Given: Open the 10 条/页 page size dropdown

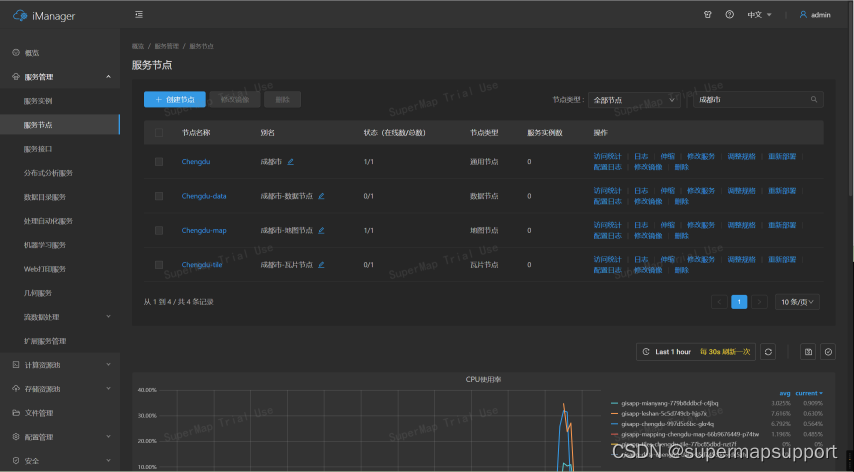Looking at the screenshot, I should (x=798, y=301).
